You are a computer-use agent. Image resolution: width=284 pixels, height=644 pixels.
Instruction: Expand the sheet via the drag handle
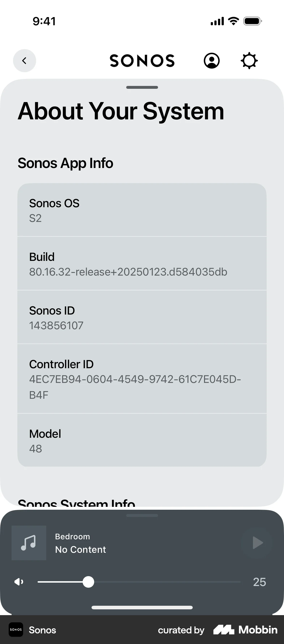tap(142, 515)
